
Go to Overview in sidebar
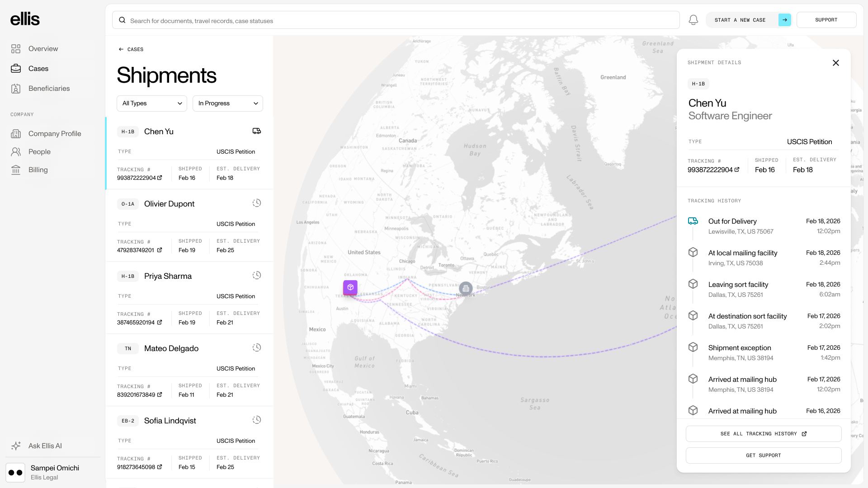tap(42, 49)
